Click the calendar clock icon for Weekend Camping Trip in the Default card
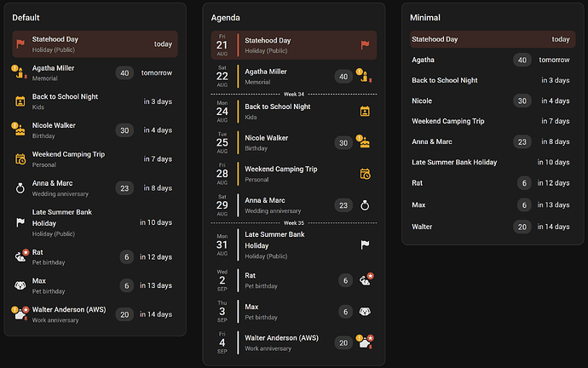This screenshot has height=368, width=588. (x=20, y=159)
